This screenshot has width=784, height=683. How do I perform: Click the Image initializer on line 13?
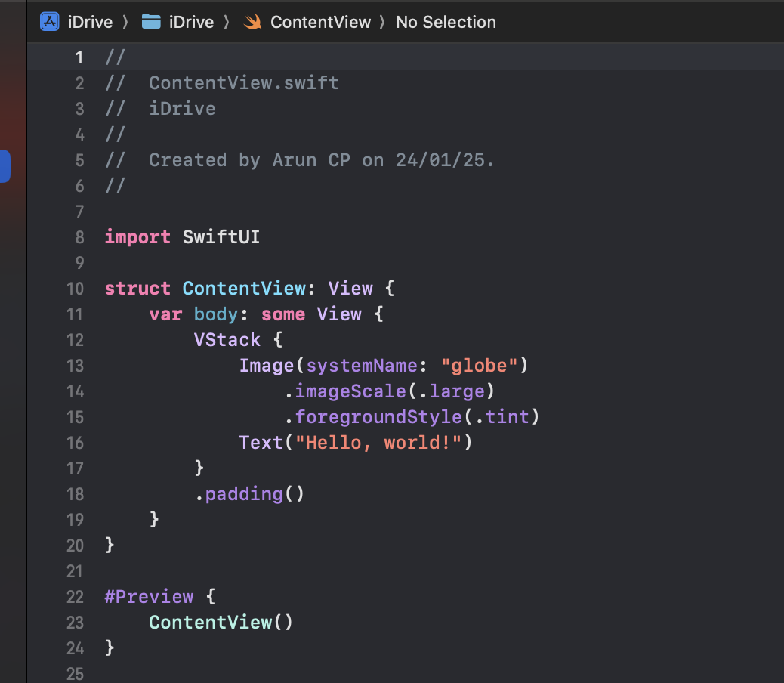point(267,366)
